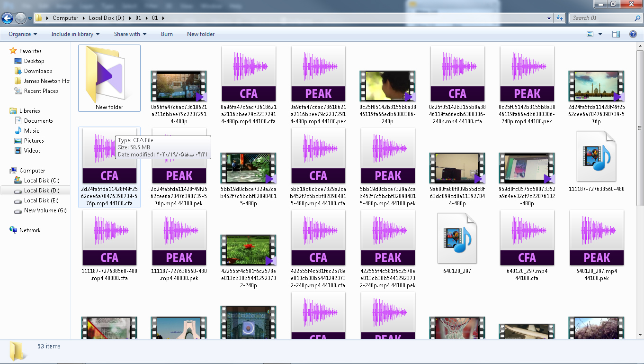644x364 pixels.
Task: Select video 0a96fa47c6ac73618621...4-480p thumbnail
Action: pos(179,86)
